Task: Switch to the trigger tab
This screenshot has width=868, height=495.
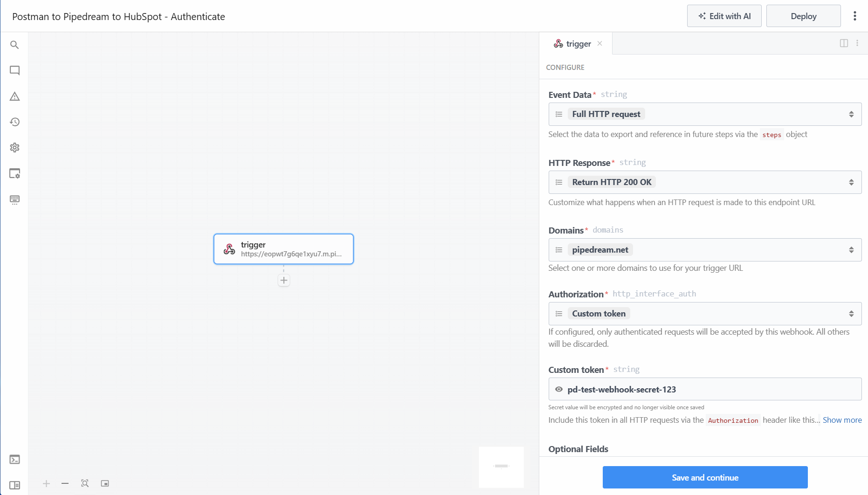Action: (x=578, y=43)
